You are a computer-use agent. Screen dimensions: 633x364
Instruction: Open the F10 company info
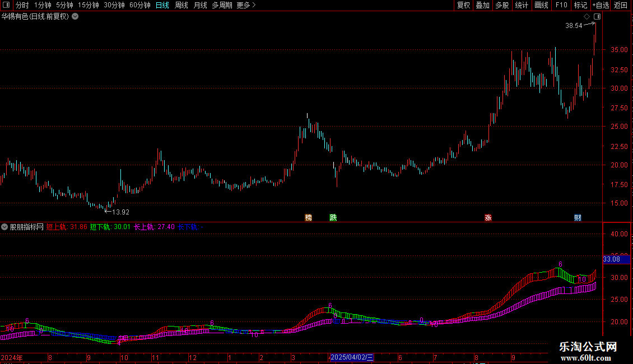(x=561, y=5)
